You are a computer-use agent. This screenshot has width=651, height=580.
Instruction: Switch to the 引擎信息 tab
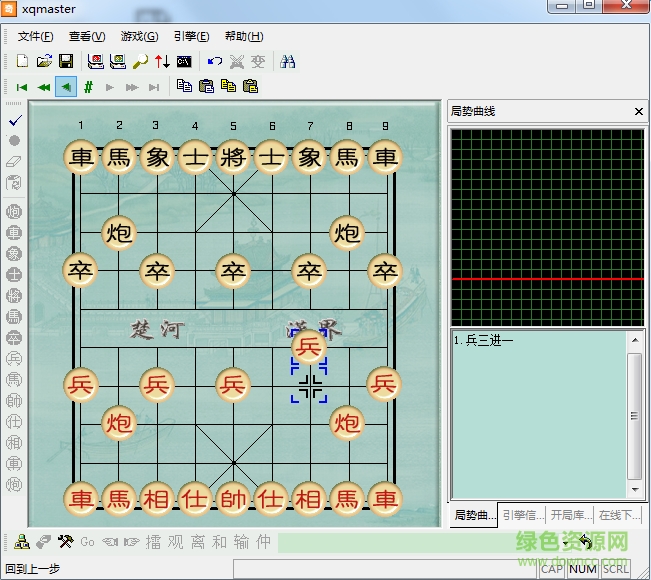click(x=521, y=515)
